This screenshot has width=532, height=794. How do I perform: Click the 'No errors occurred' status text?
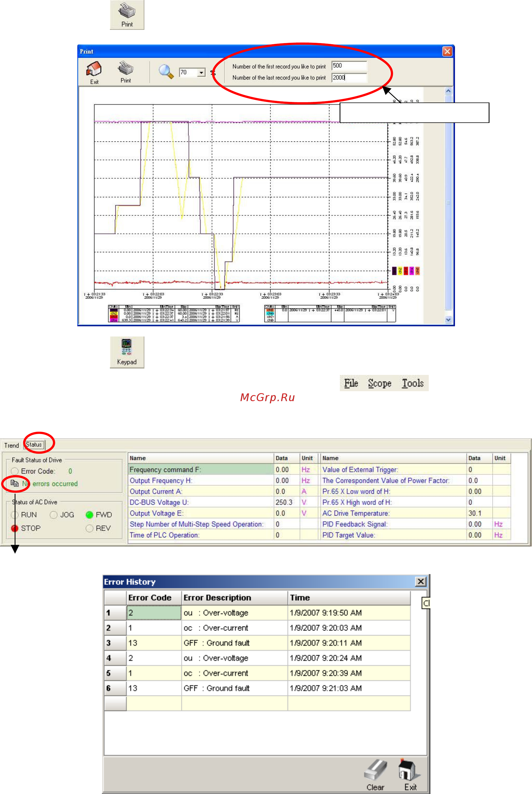(50, 483)
